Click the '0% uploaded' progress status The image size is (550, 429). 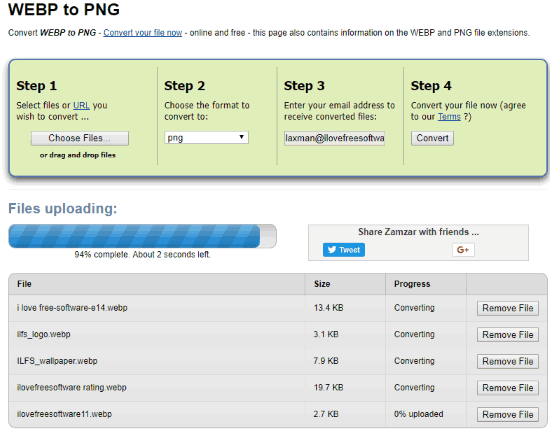click(x=418, y=414)
